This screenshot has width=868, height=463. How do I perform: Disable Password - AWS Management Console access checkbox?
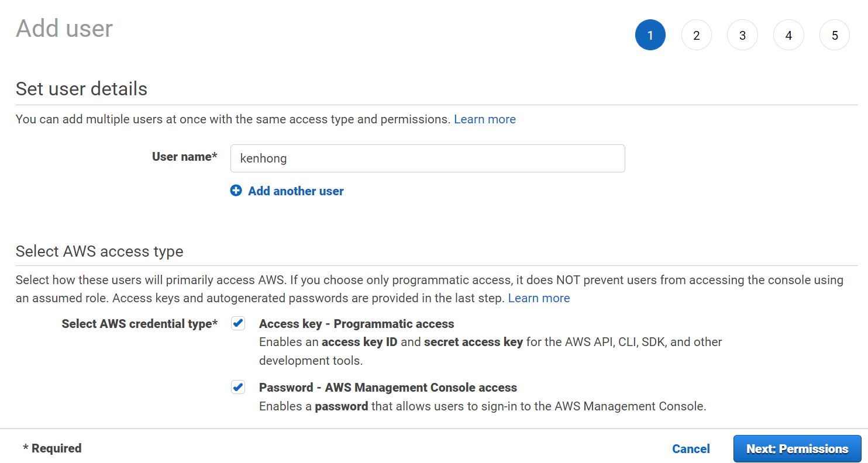238,387
